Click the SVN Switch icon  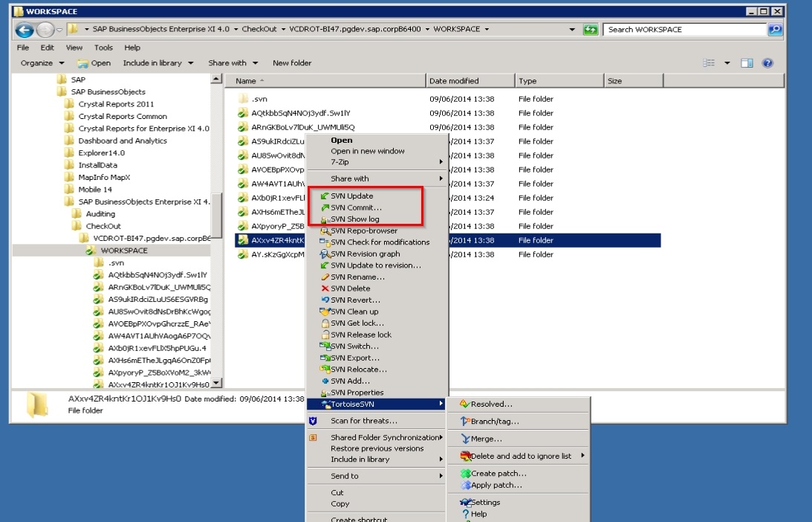[x=325, y=347]
